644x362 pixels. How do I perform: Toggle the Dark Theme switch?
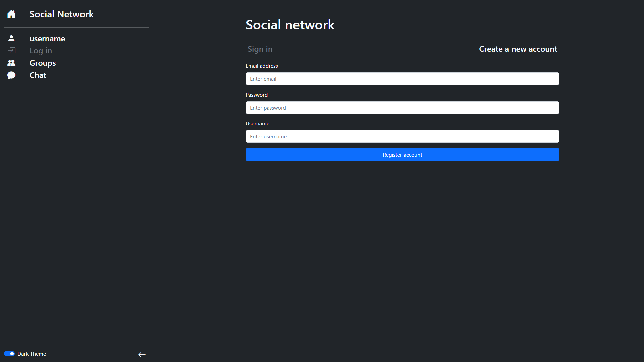(9, 354)
